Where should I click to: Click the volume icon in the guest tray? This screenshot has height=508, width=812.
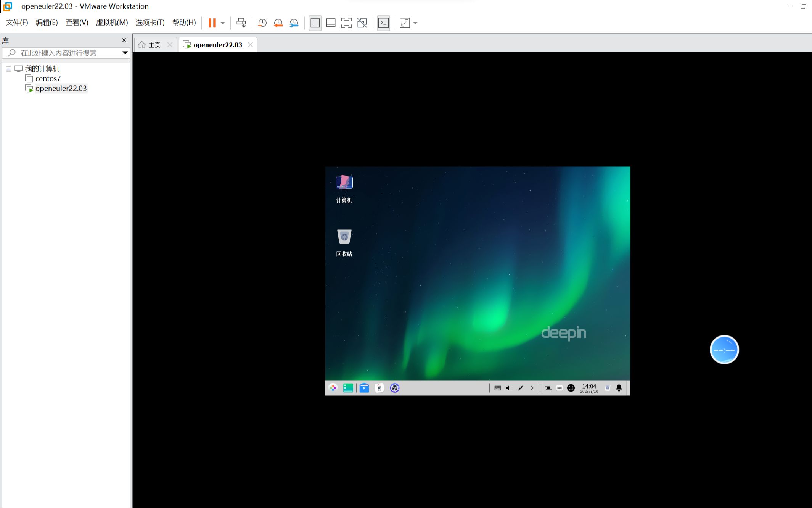pyautogui.click(x=508, y=388)
